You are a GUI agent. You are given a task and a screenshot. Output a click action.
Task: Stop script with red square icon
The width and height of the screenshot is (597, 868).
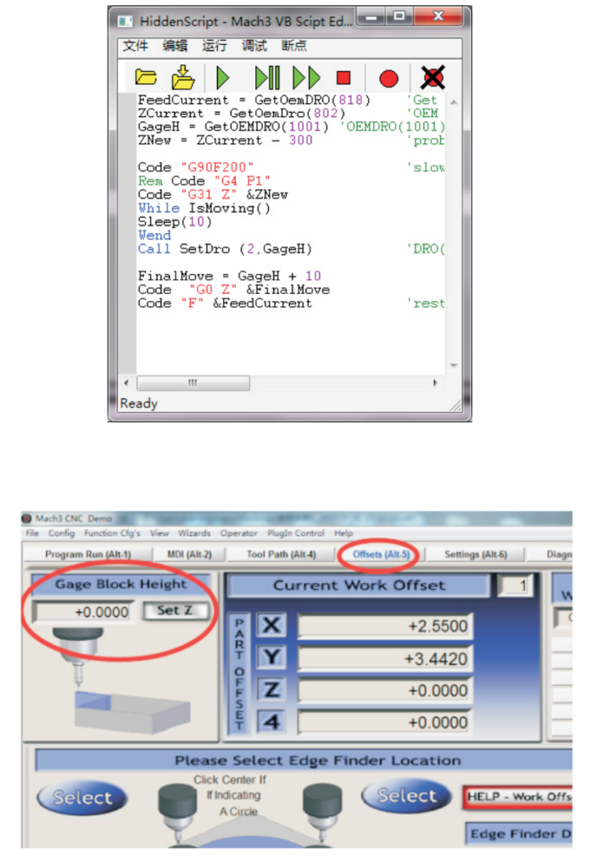pos(343,78)
